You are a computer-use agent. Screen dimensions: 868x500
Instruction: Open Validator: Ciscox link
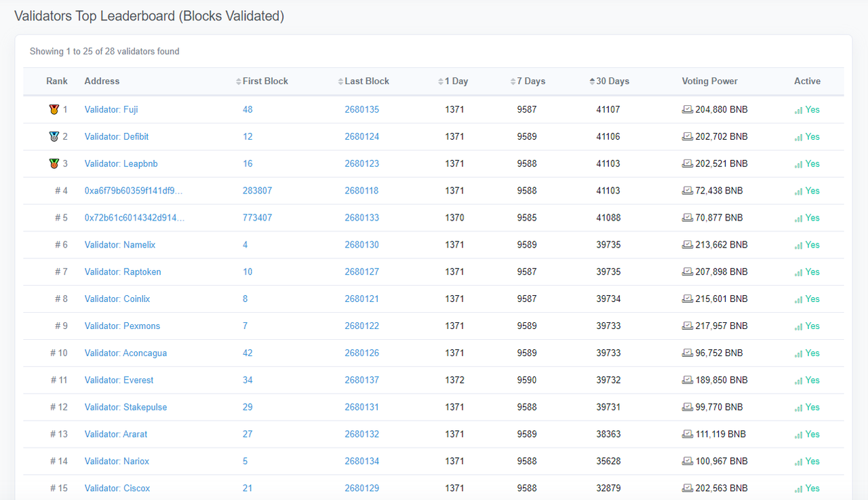tap(117, 488)
